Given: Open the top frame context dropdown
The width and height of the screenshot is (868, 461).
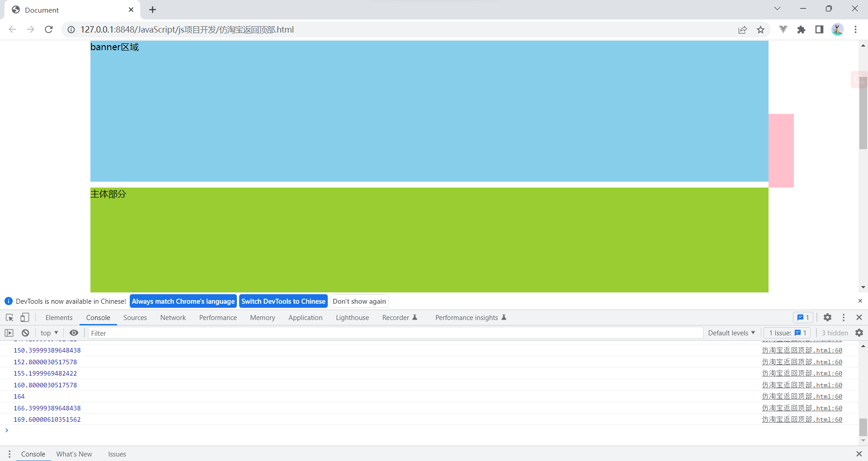Looking at the screenshot, I should (x=49, y=333).
